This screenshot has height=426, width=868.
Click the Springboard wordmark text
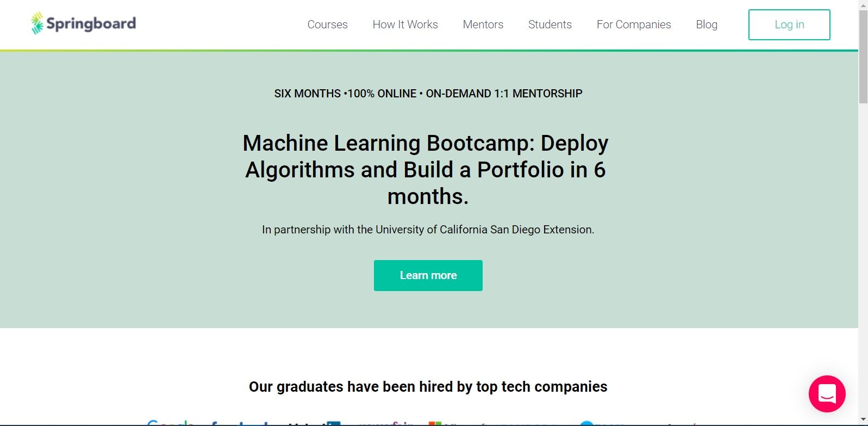(x=91, y=23)
